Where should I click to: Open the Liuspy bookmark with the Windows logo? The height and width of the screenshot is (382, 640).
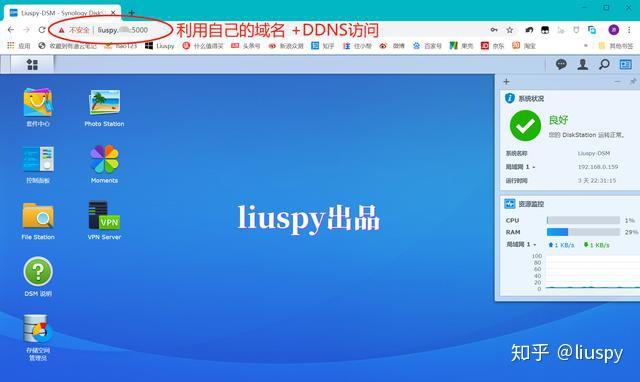click(x=160, y=46)
